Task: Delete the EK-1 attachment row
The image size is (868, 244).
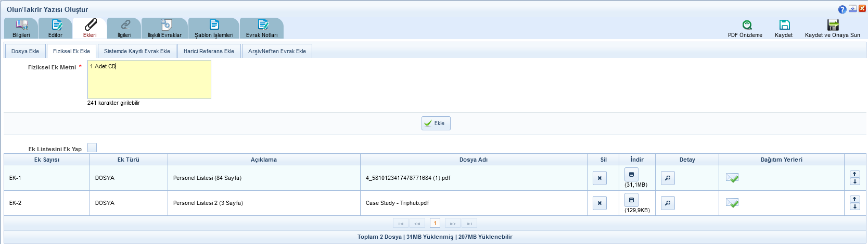Action: click(599, 178)
